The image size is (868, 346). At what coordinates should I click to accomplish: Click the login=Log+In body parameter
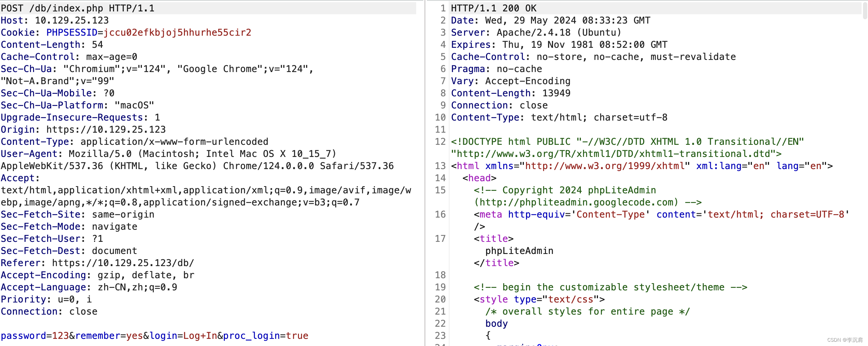coord(183,336)
